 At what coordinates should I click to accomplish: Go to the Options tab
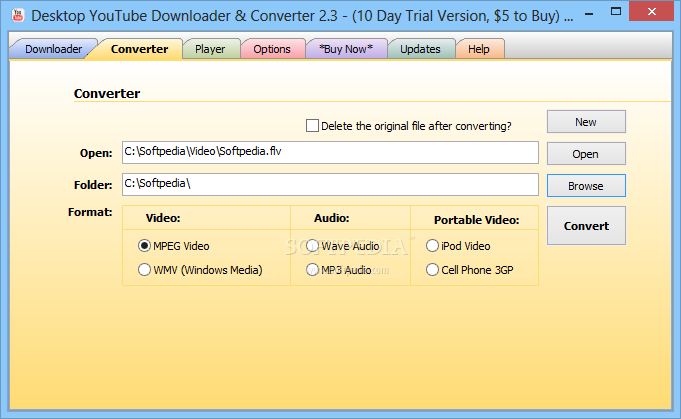tap(272, 49)
